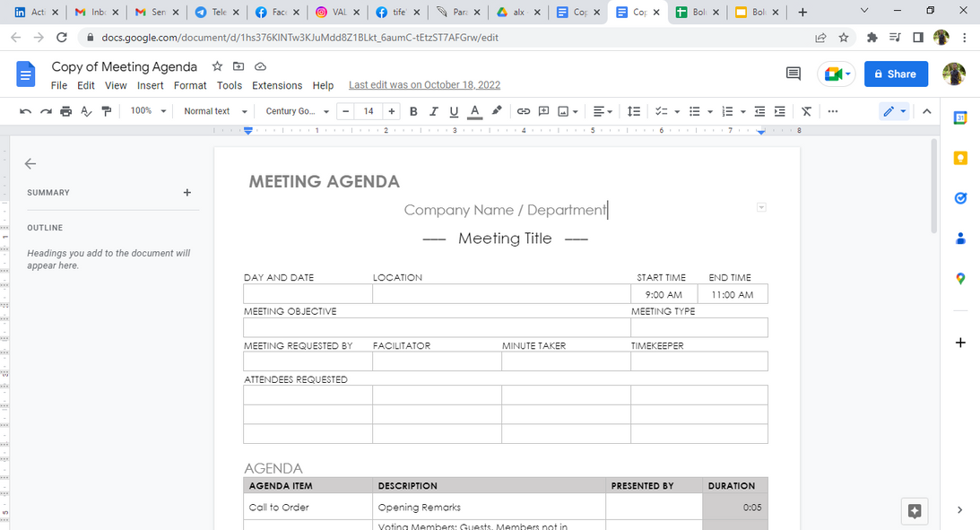Hide the menus with the collapse arrow
The height and width of the screenshot is (530, 980).
tap(927, 111)
